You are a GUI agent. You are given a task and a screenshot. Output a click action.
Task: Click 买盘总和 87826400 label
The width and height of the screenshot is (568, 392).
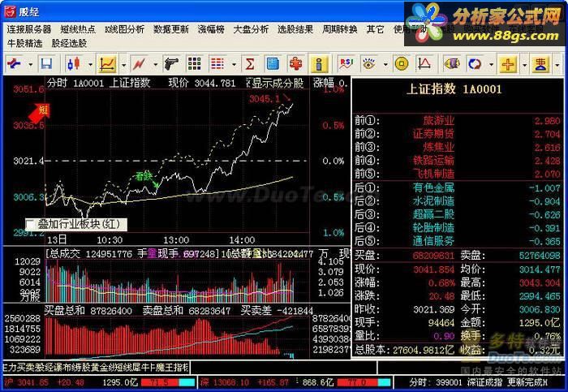88,311
